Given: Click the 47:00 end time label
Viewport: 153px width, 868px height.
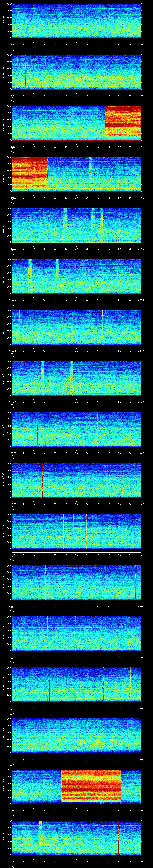Looking at the screenshot, I should [141, 810].
